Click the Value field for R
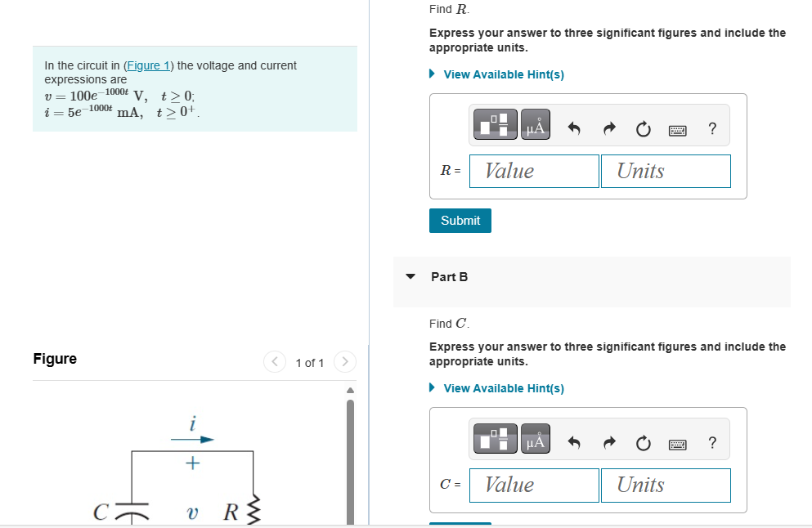812x528 pixels. [533, 171]
